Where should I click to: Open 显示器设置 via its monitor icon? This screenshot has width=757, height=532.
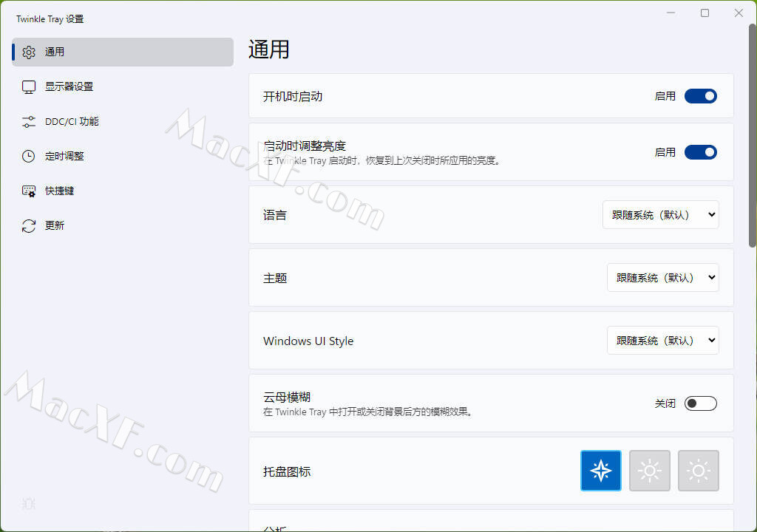pos(29,87)
